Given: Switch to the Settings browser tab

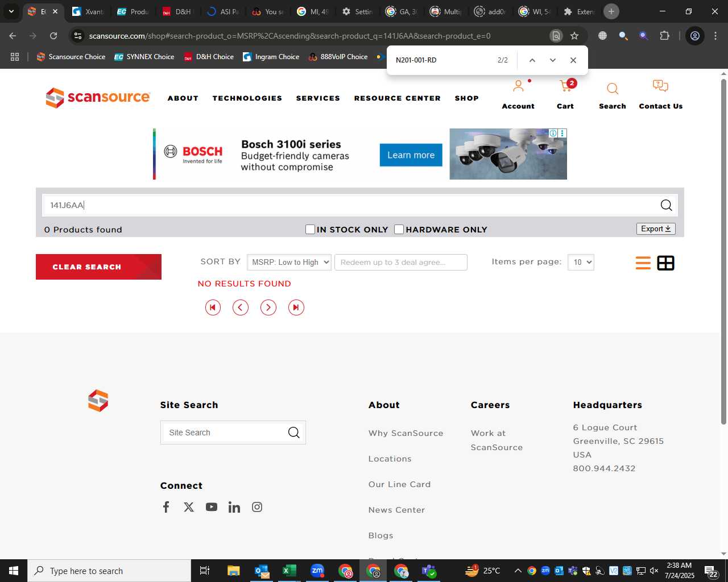Looking at the screenshot, I should (x=358, y=11).
